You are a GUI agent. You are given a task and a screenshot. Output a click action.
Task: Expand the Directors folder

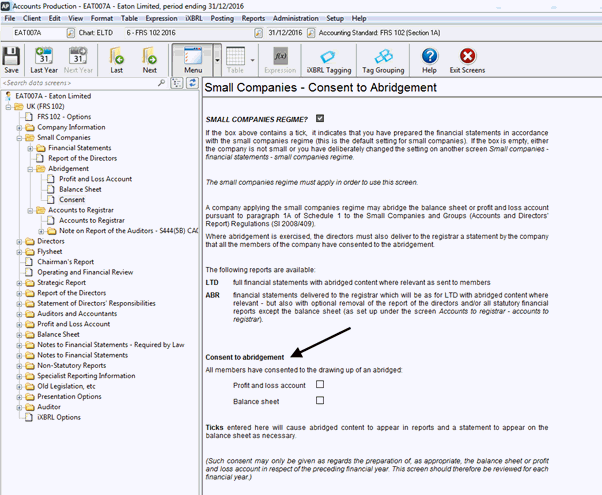point(19,242)
